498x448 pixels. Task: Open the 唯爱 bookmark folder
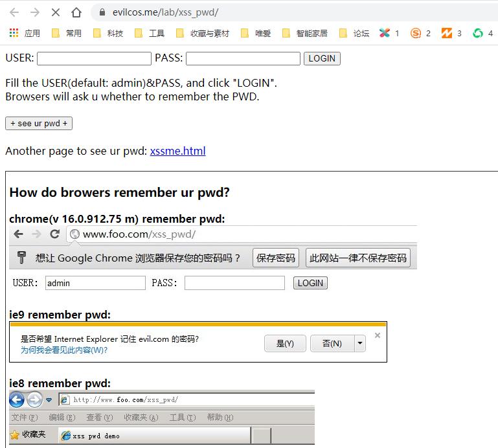coord(256,33)
